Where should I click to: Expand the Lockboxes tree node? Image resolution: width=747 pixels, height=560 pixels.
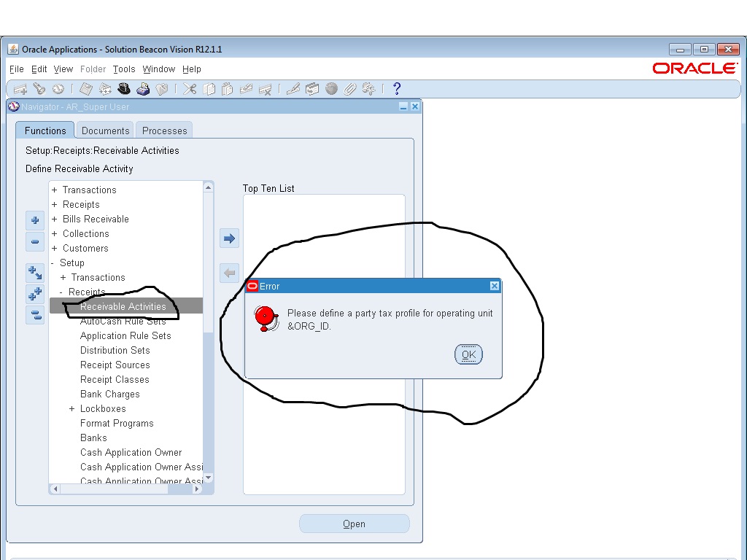coord(71,409)
